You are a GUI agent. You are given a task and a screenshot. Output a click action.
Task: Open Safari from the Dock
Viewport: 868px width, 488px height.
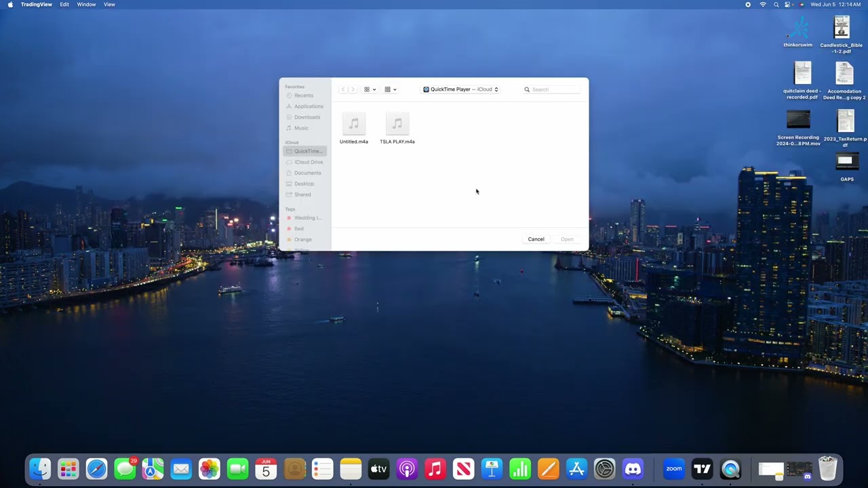click(x=96, y=468)
